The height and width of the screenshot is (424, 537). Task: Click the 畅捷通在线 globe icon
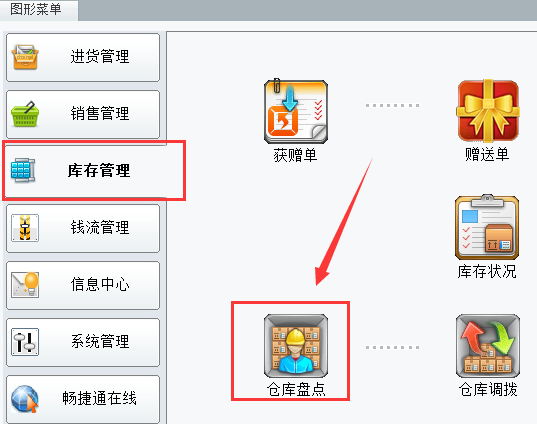tap(25, 399)
